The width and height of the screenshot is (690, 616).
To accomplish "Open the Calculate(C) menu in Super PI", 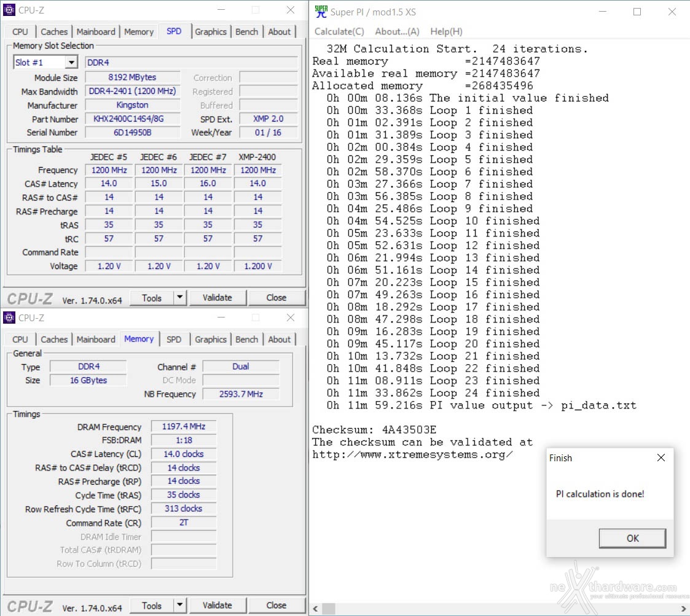I will (339, 31).
